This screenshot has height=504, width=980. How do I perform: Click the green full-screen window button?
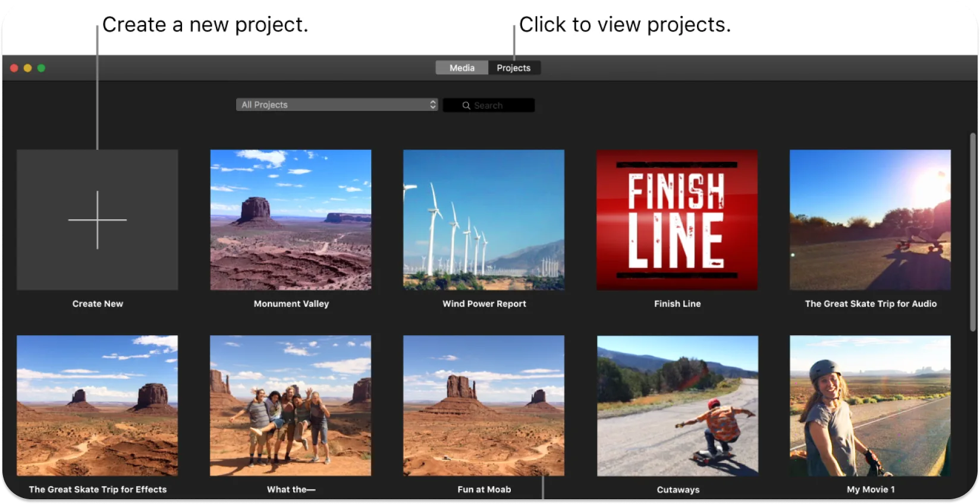click(41, 68)
